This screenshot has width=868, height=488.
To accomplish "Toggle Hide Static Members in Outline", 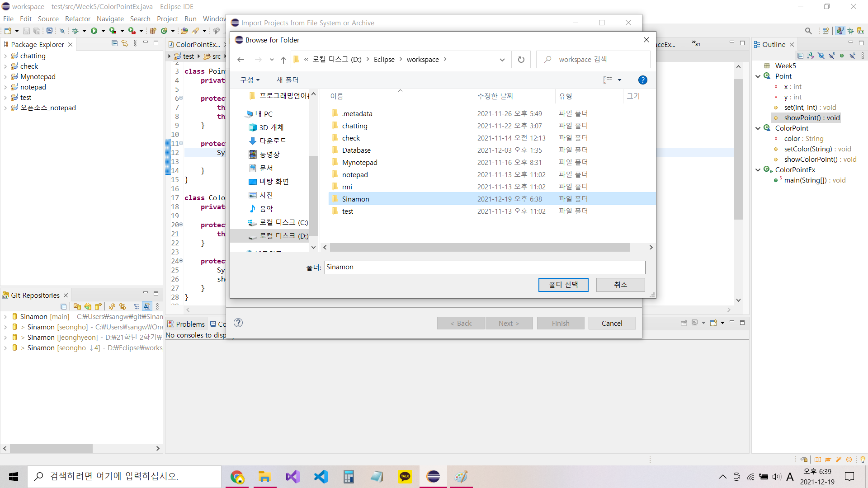I will (831, 56).
